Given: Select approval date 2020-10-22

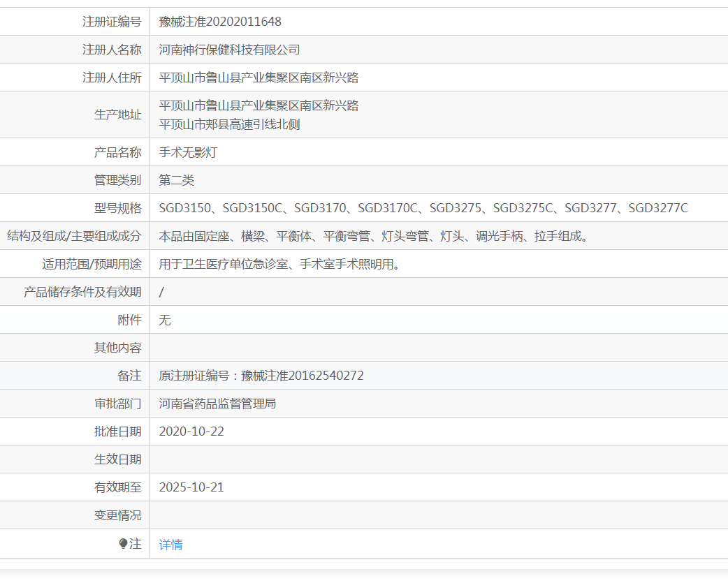Looking at the screenshot, I should point(191,431).
